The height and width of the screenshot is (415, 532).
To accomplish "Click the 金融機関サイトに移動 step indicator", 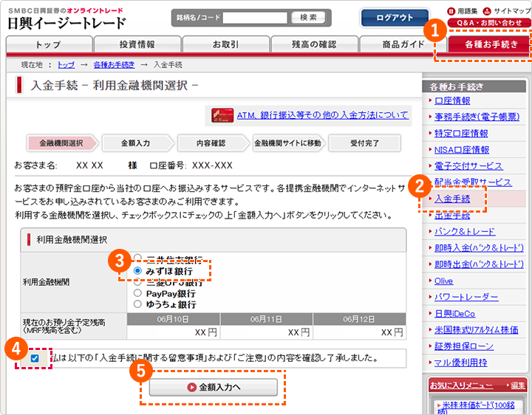I will coord(287,143).
